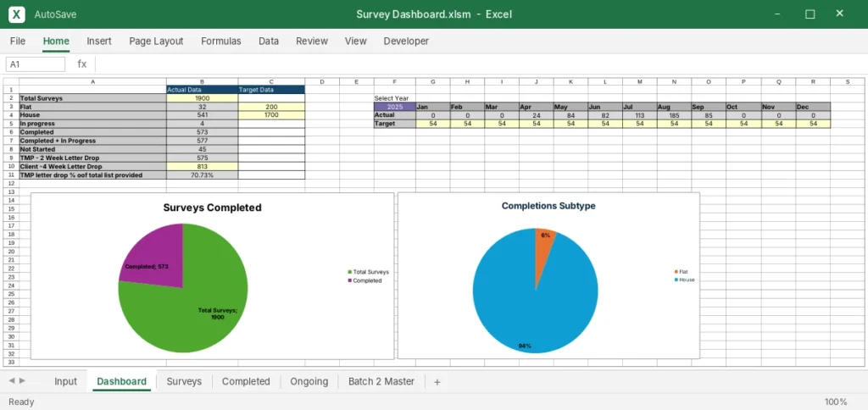
Task: Open the Review ribbon tab
Action: click(312, 41)
